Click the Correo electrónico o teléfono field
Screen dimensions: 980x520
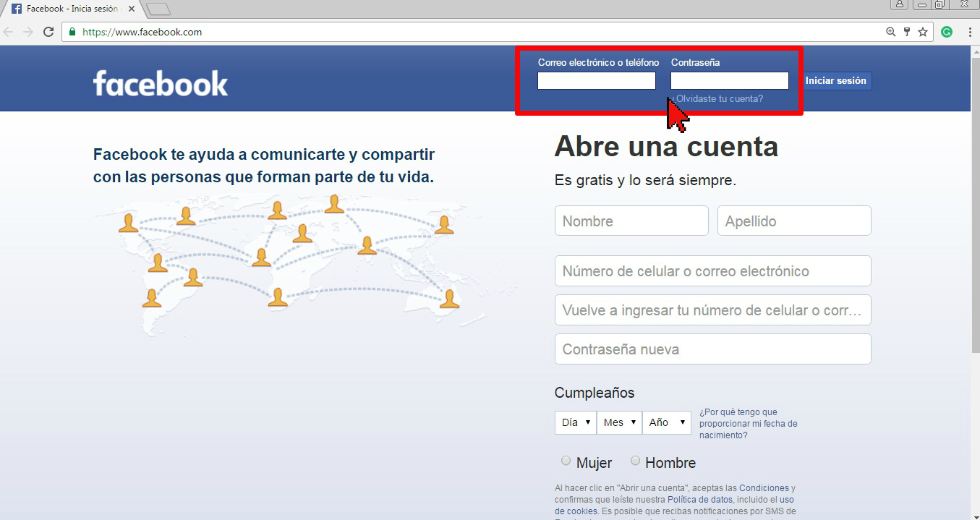click(597, 80)
